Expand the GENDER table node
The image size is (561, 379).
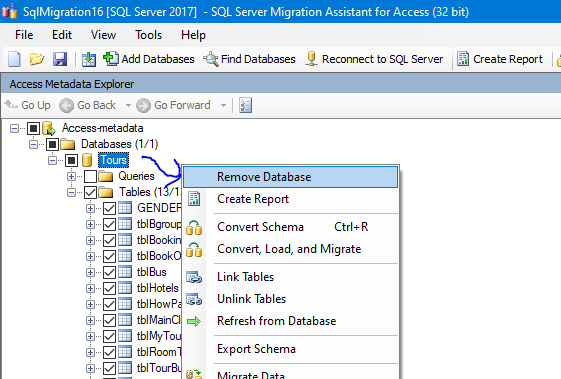pyautogui.click(x=90, y=208)
